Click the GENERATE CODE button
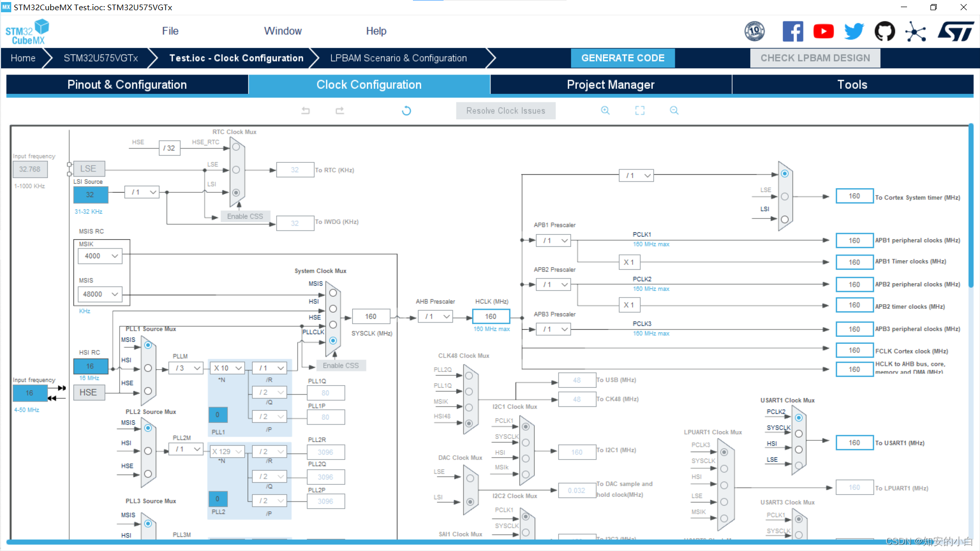This screenshot has height=551, width=980. [x=623, y=58]
